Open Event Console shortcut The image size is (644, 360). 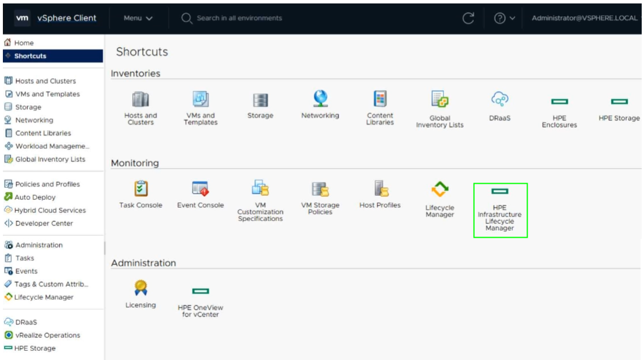(x=201, y=195)
